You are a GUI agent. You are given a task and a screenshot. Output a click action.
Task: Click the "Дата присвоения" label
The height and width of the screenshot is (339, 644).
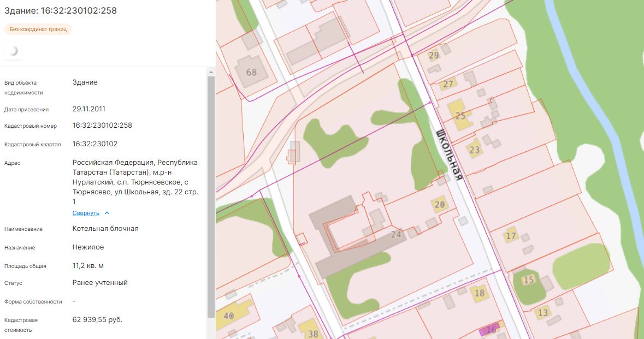pyautogui.click(x=26, y=110)
